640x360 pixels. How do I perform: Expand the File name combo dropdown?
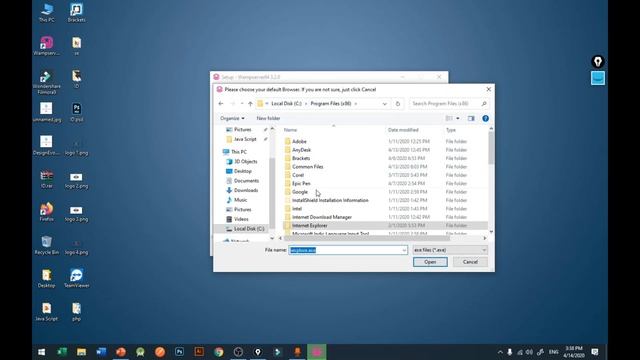click(x=404, y=250)
